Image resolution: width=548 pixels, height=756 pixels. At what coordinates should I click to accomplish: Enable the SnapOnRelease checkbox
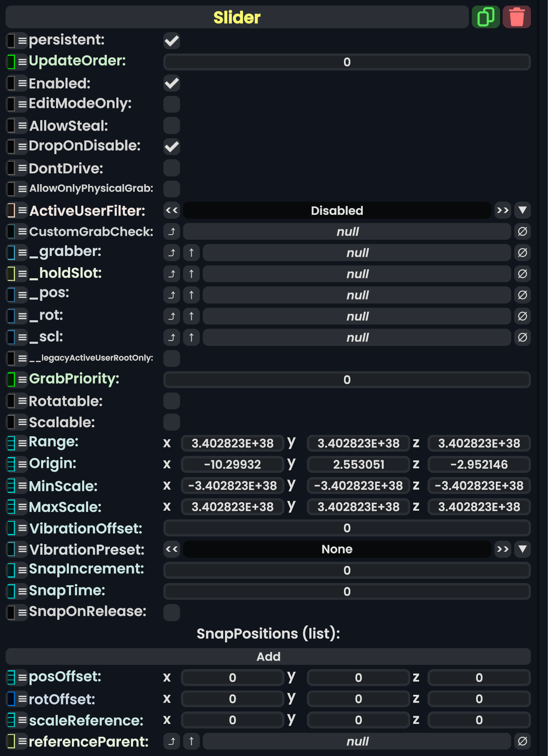[172, 613]
